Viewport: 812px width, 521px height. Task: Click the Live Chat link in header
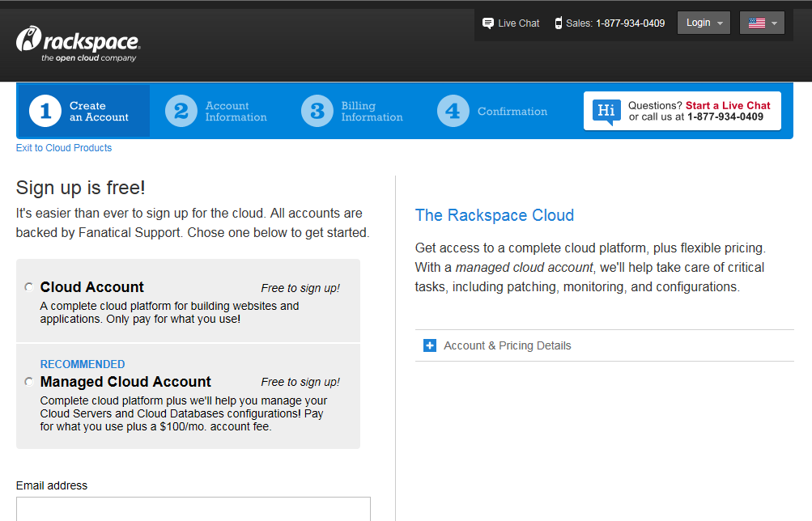point(518,23)
